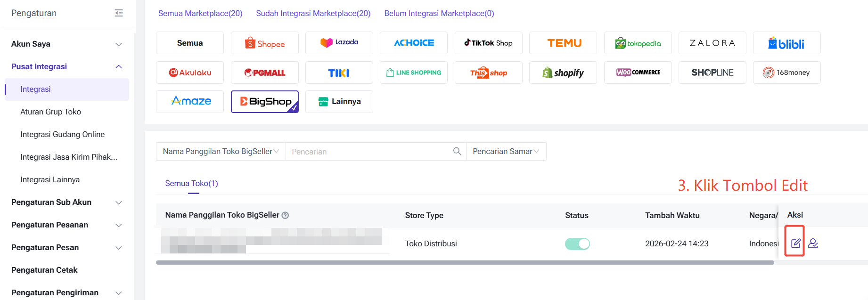The width and height of the screenshot is (868, 300).
Task: Click the edit icon in Aksi column
Action: point(795,243)
